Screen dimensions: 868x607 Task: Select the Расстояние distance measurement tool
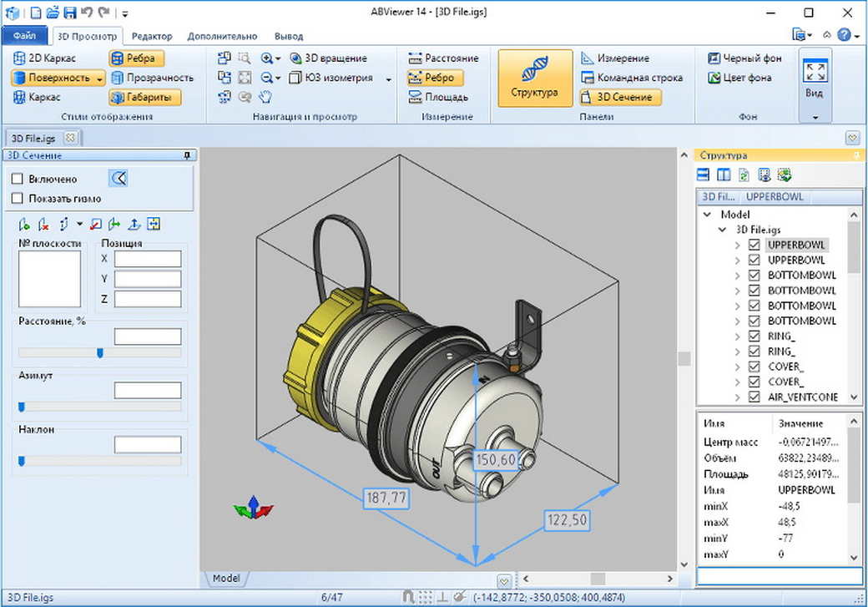pos(443,58)
